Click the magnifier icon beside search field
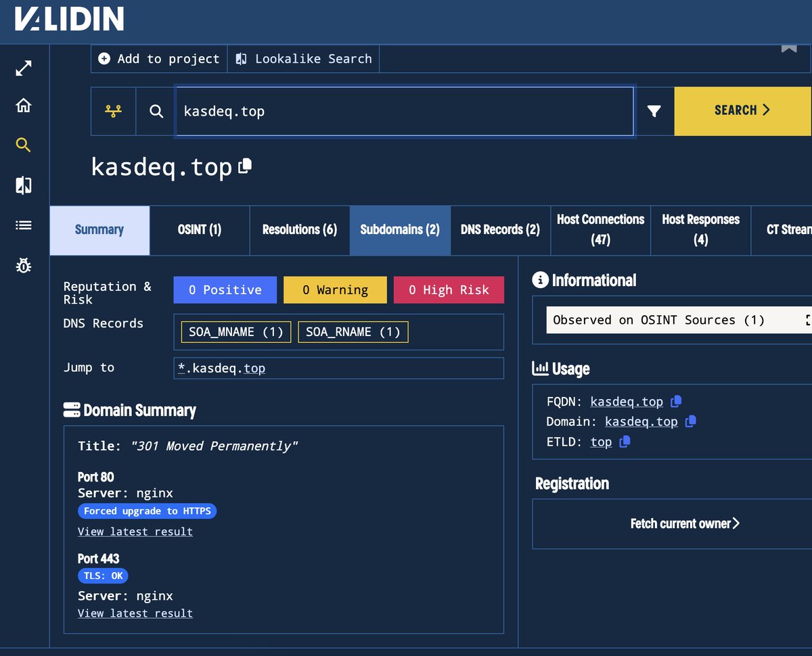The height and width of the screenshot is (656, 812). pyautogui.click(x=156, y=111)
